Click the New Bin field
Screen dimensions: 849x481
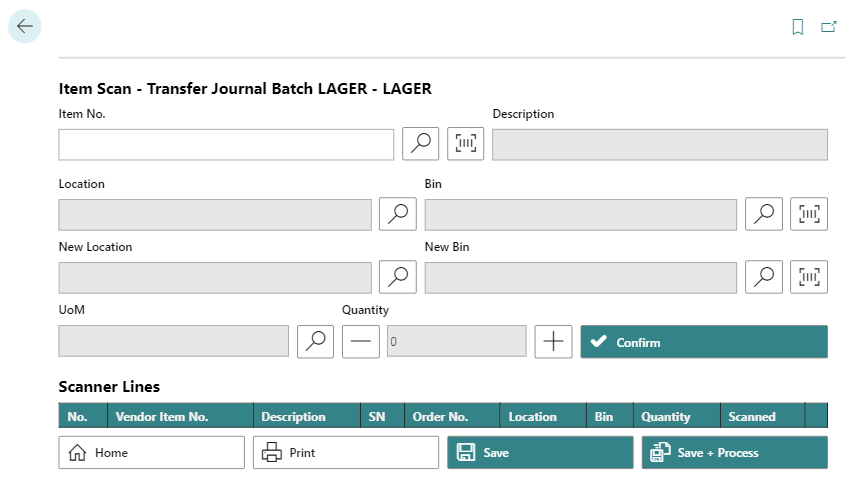[x=580, y=278]
